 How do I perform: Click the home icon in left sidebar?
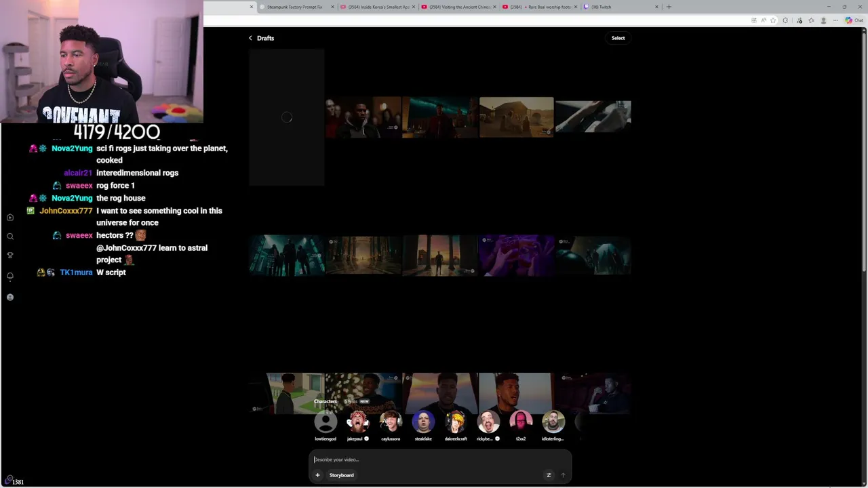pyautogui.click(x=10, y=218)
